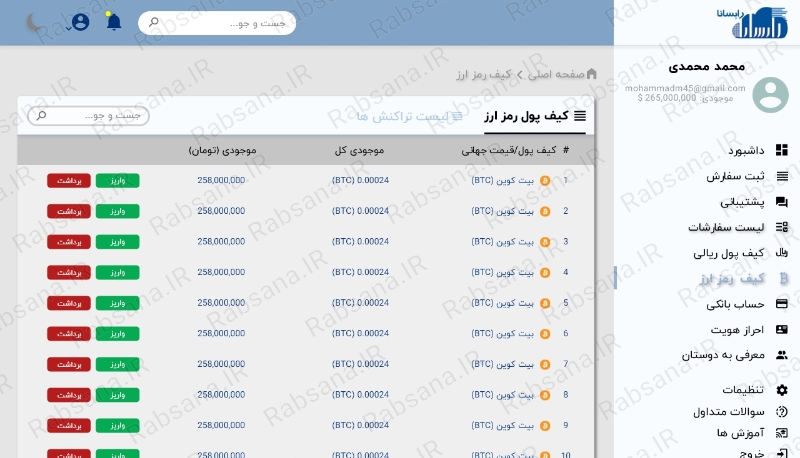Click واریز deposit button in row 1
Screen dimensions: 800x458
point(117,181)
